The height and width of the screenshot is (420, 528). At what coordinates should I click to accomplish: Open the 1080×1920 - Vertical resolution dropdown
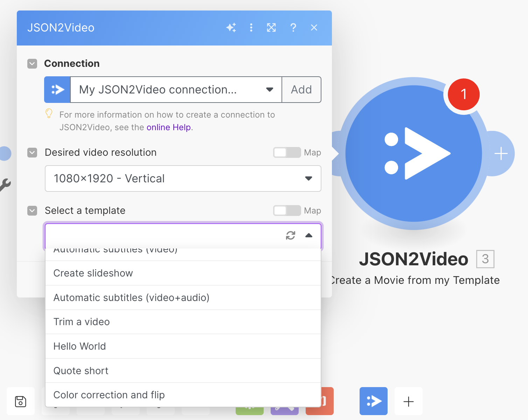[x=183, y=178]
